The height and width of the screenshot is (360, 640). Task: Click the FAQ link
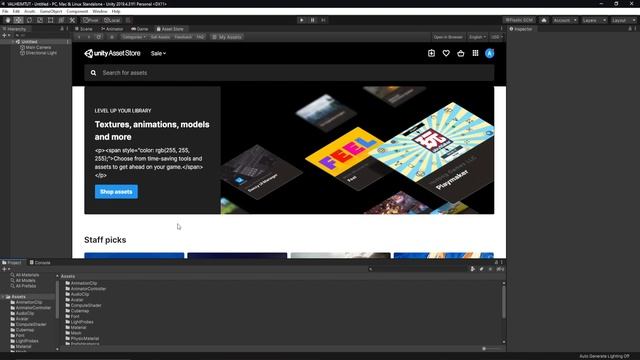[x=200, y=37]
